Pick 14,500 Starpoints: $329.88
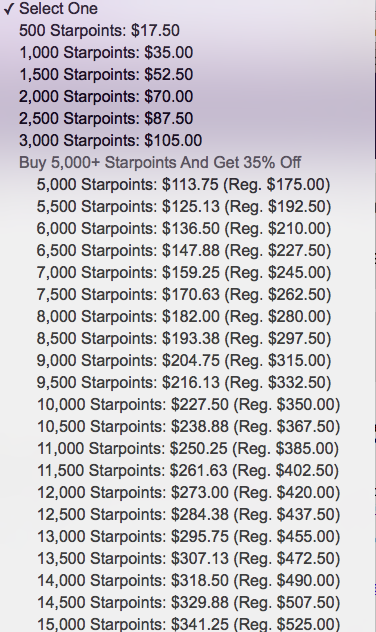Image resolution: width=376 pixels, height=632 pixels. click(187, 602)
